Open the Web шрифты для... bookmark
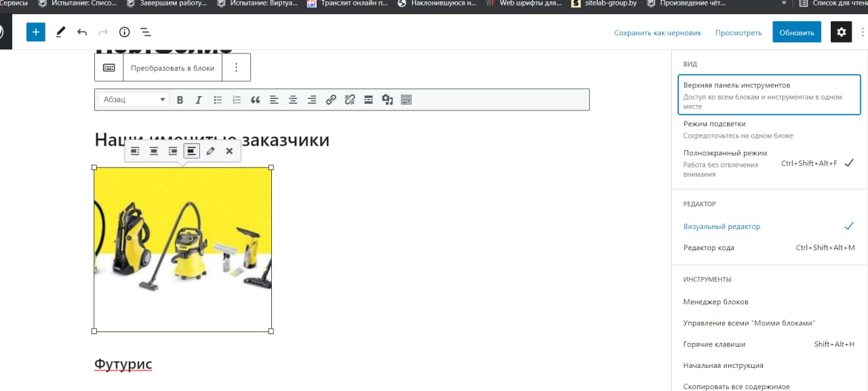868x391 pixels. (x=524, y=3)
